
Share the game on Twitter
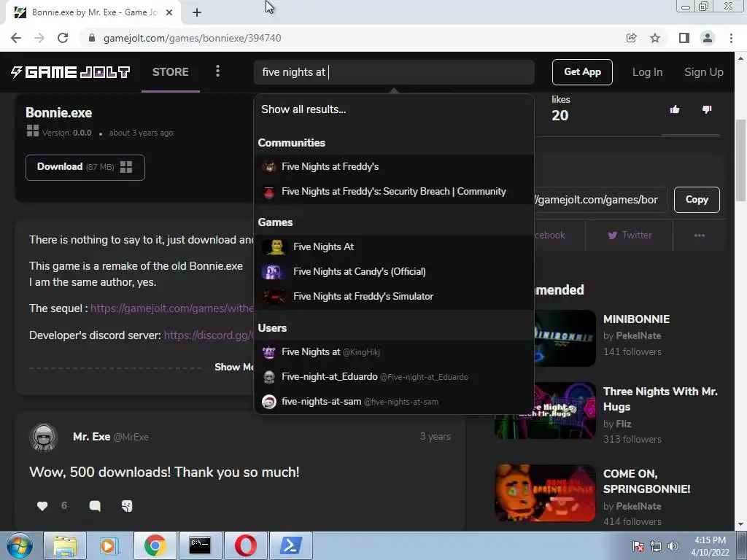pyautogui.click(x=630, y=236)
